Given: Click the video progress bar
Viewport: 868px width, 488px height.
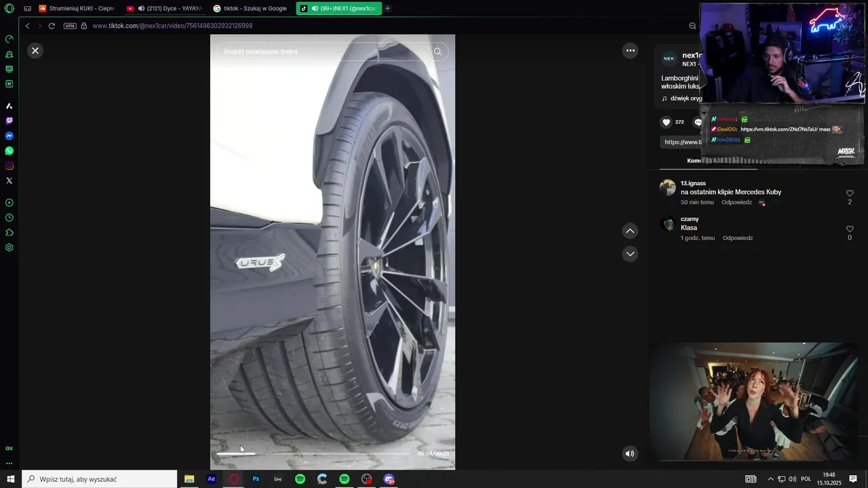Looking at the screenshot, I should (x=313, y=453).
